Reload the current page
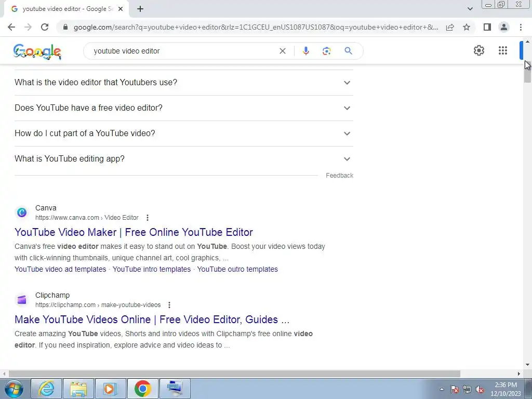This screenshot has width=532, height=399. 45,27
